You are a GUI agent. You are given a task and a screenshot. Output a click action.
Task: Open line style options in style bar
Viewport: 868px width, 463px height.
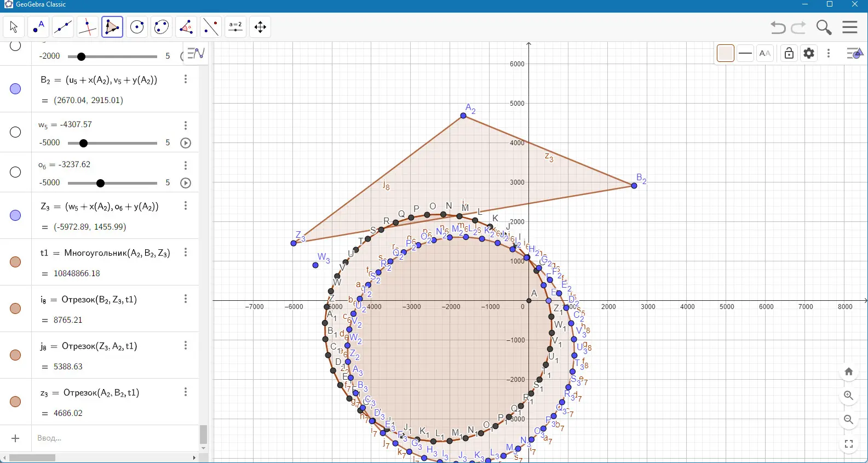pyautogui.click(x=745, y=53)
